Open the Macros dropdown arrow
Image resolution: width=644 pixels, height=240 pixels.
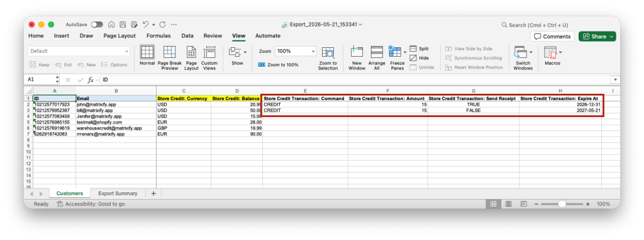pos(560,52)
